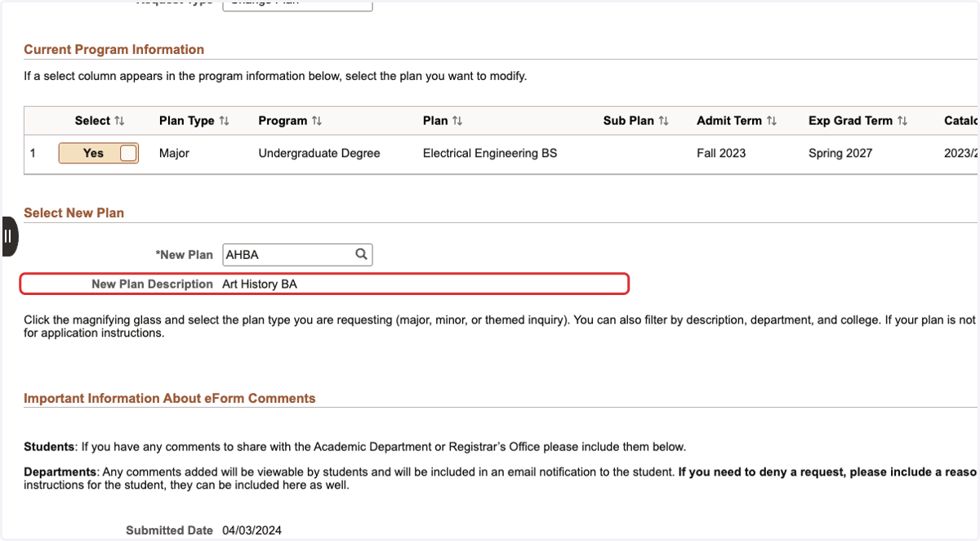Click the Major plan type cell
Image resolution: width=980 pixels, height=541 pixels.
coord(174,153)
